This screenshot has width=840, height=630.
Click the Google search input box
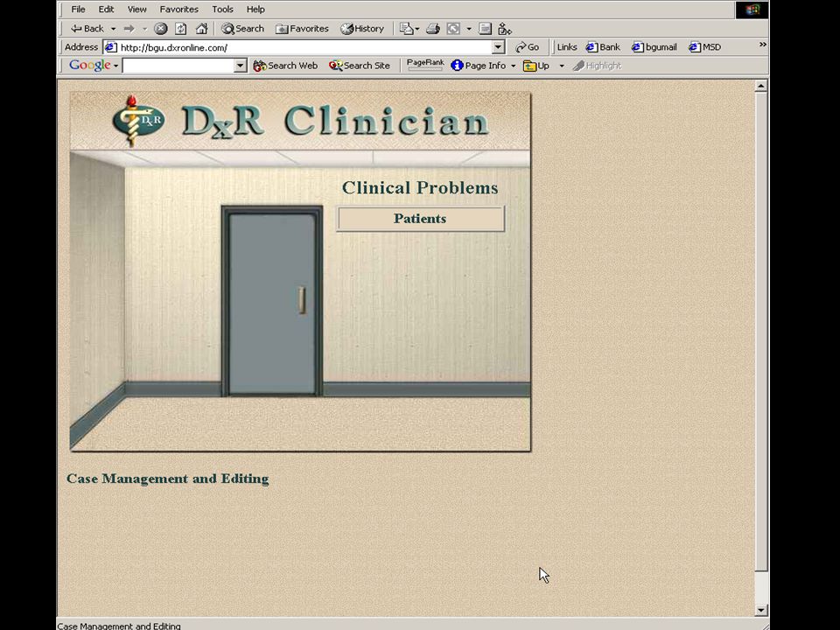(178, 66)
